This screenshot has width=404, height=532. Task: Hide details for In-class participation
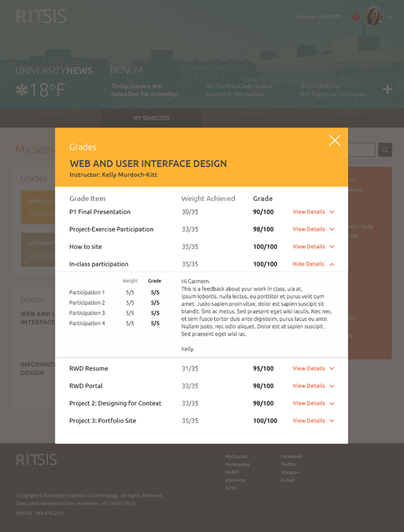click(308, 264)
